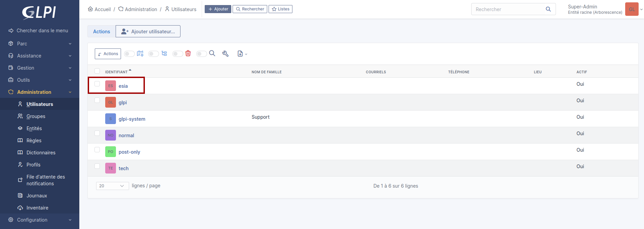Open the GL profile avatar in the header
This screenshot has height=229, width=644.
click(x=632, y=9)
